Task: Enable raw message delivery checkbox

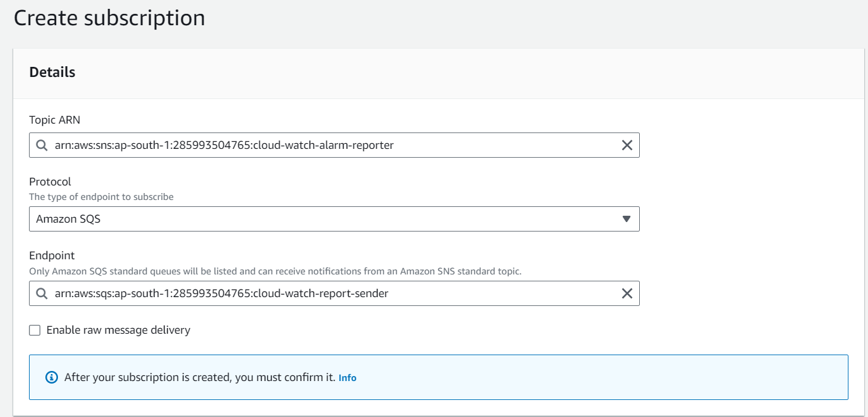Action: coord(35,330)
